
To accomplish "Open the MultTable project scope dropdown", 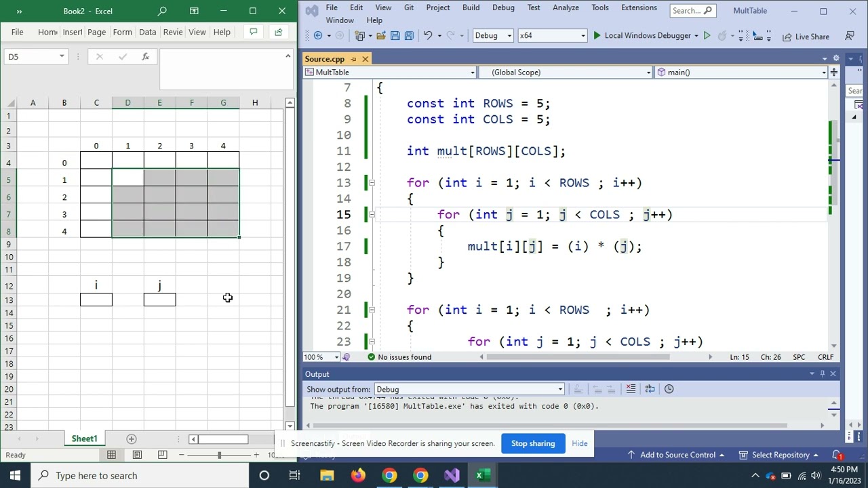I will pyautogui.click(x=390, y=73).
